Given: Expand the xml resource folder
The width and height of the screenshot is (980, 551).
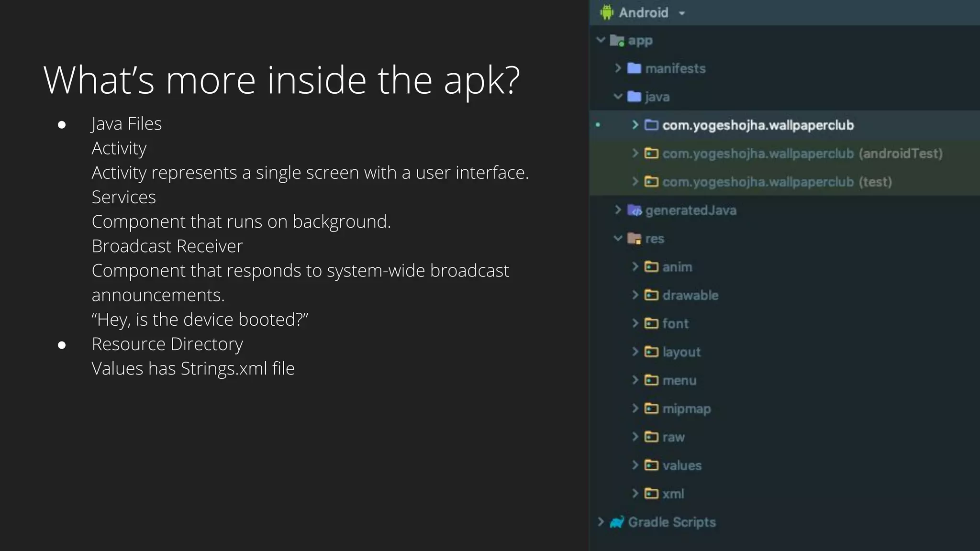Looking at the screenshot, I should [x=635, y=493].
